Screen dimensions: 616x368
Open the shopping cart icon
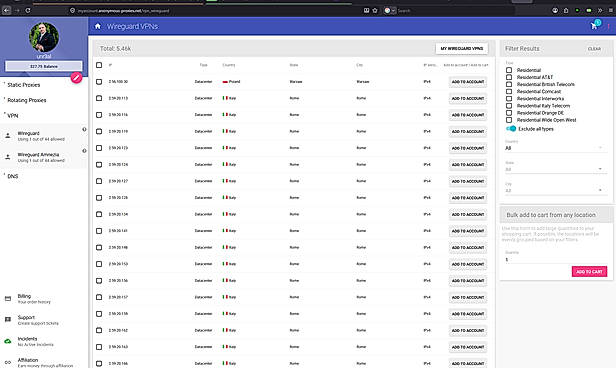click(594, 26)
